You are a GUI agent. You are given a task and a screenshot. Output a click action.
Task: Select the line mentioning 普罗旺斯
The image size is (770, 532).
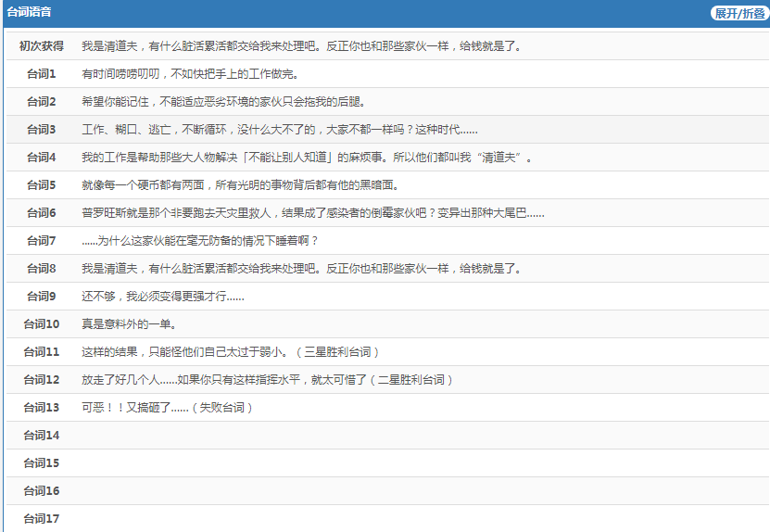[312, 213]
